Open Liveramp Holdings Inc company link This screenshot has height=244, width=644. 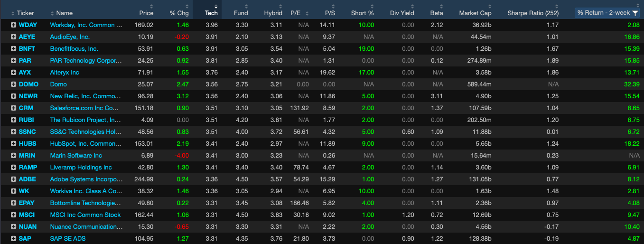pos(81,167)
